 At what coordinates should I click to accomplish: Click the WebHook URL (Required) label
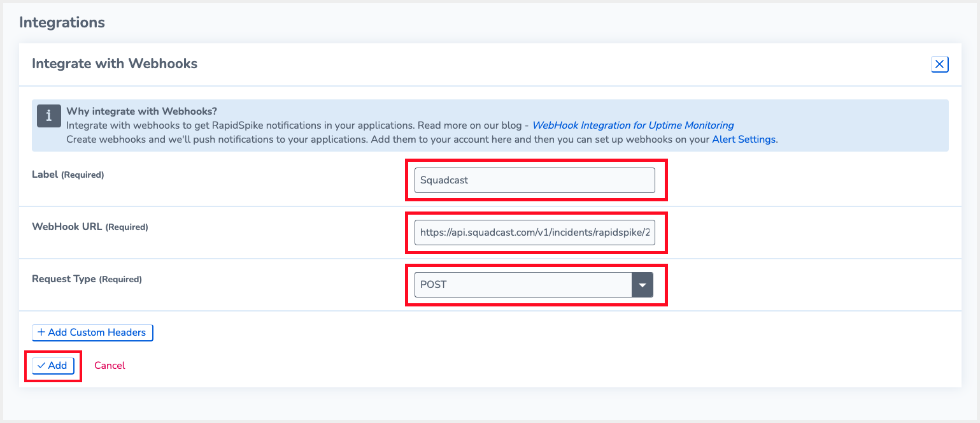click(90, 227)
